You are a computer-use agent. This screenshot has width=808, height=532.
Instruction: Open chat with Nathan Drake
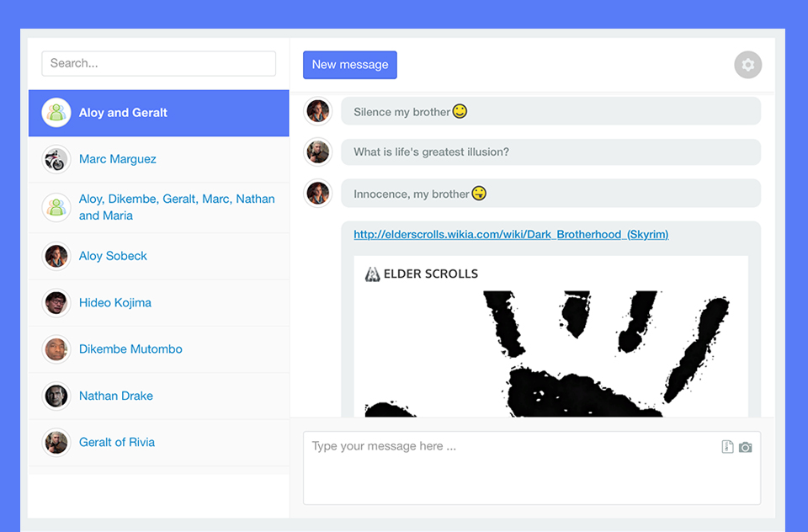[159, 396]
